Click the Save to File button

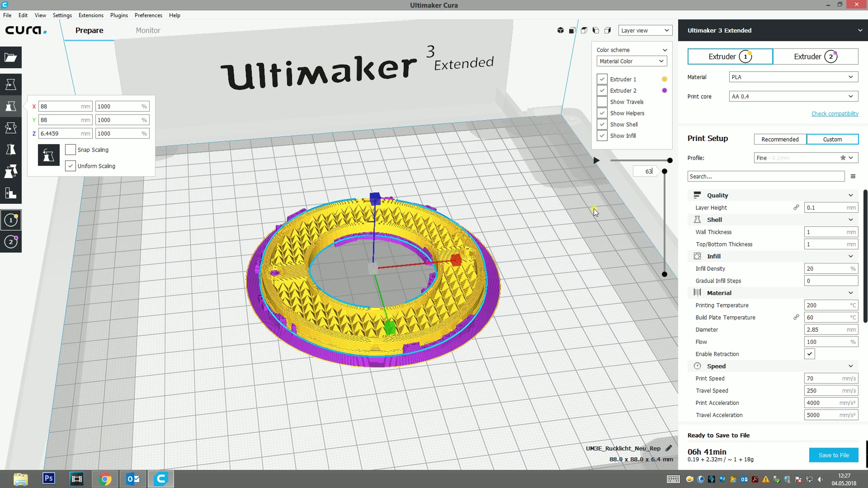[833, 455]
